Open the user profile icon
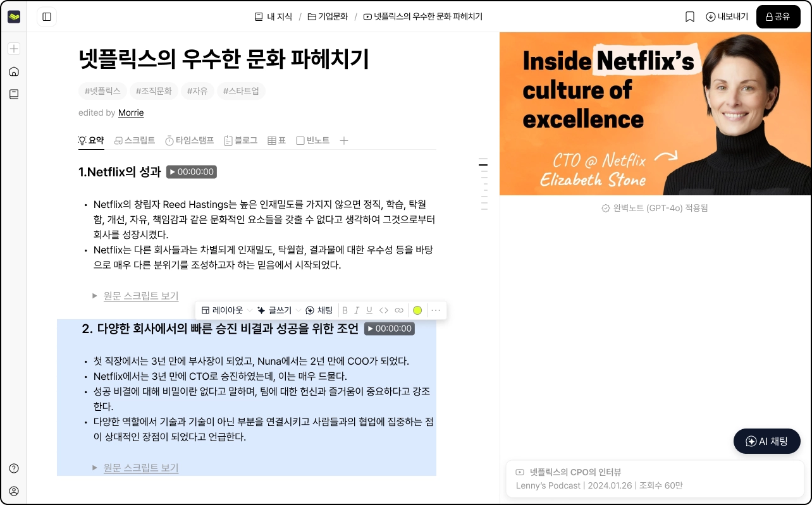The height and width of the screenshot is (505, 812). (x=14, y=491)
